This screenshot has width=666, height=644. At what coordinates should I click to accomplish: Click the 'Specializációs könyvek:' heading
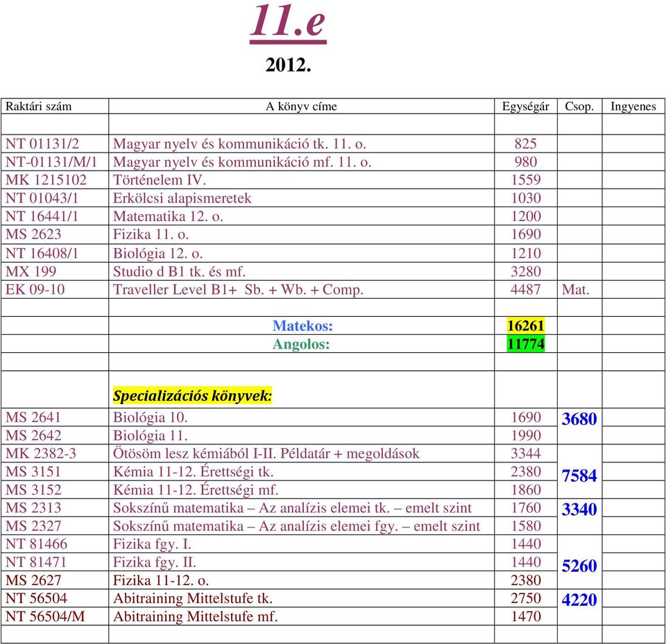click(192, 396)
